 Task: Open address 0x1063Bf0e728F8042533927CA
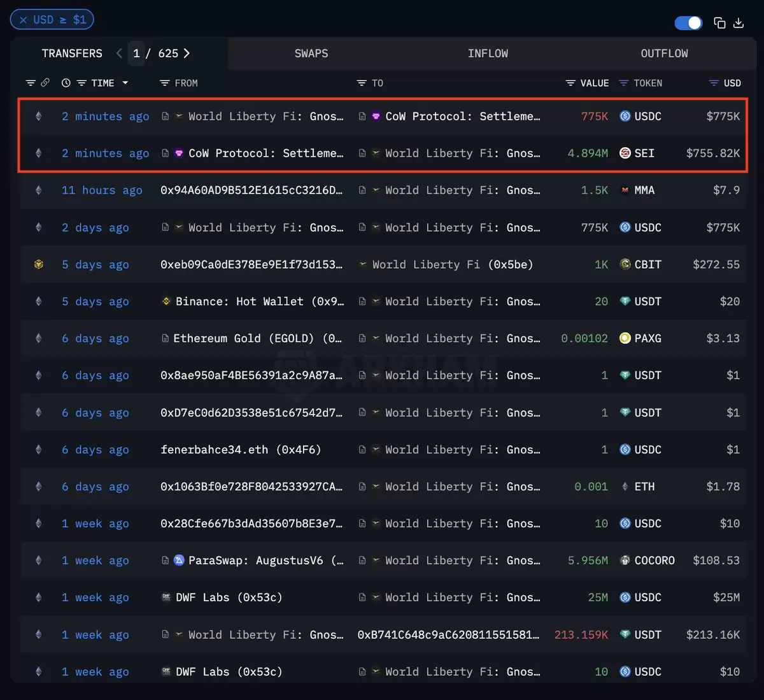pos(251,487)
